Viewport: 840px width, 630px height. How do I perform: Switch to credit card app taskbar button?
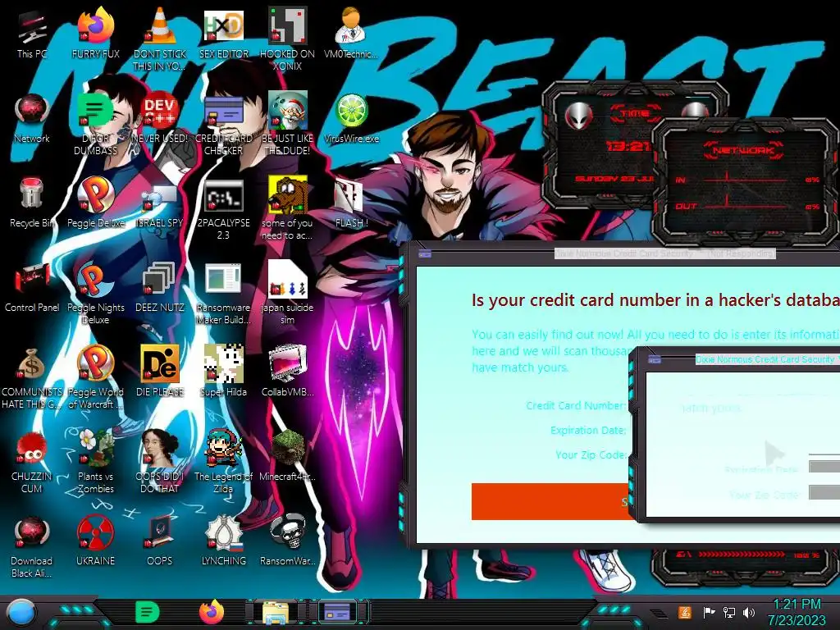pos(338,612)
